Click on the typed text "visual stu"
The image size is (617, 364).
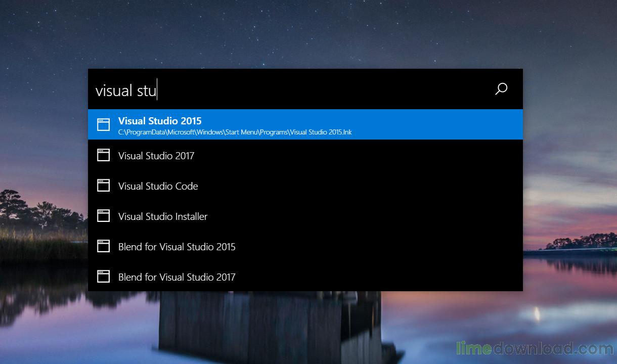(126, 90)
